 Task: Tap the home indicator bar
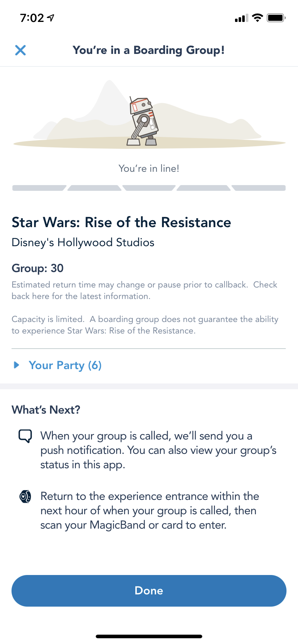(149, 636)
